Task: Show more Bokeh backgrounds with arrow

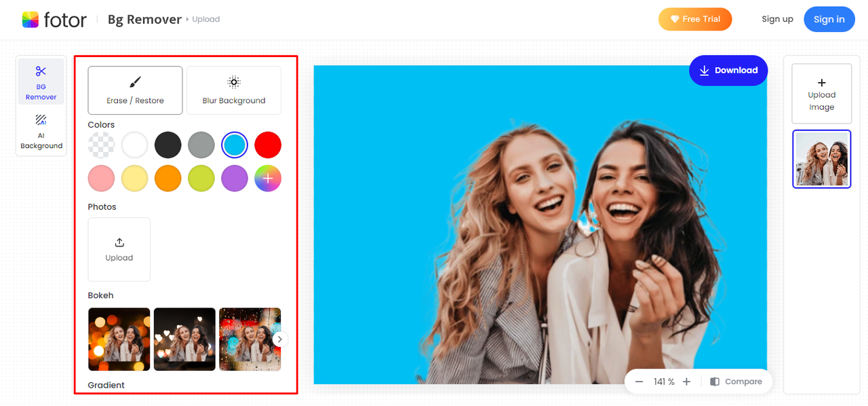Action: point(279,339)
